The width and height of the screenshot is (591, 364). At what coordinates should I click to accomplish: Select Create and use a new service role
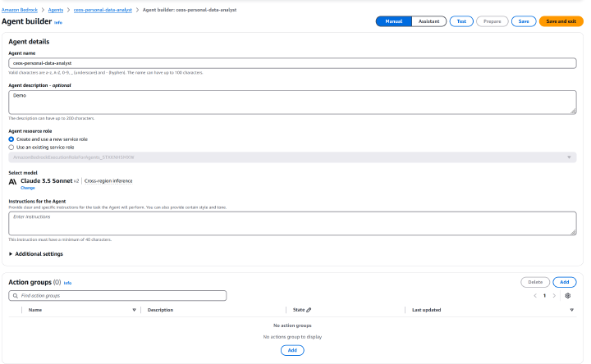tap(11, 139)
